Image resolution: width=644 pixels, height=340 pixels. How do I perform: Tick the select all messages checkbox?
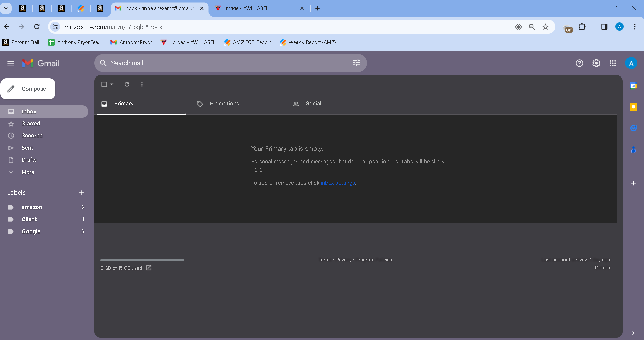[104, 84]
